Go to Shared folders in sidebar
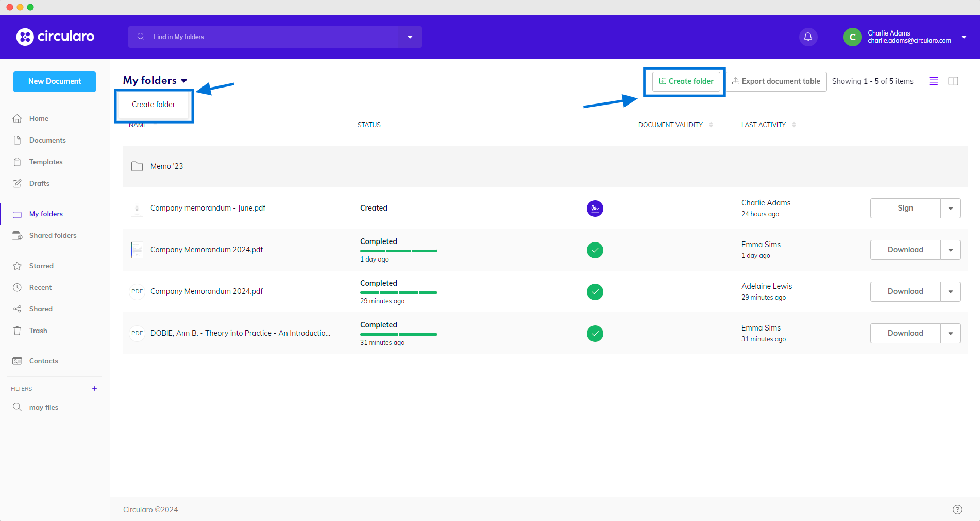This screenshot has height=521, width=980. (x=53, y=235)
